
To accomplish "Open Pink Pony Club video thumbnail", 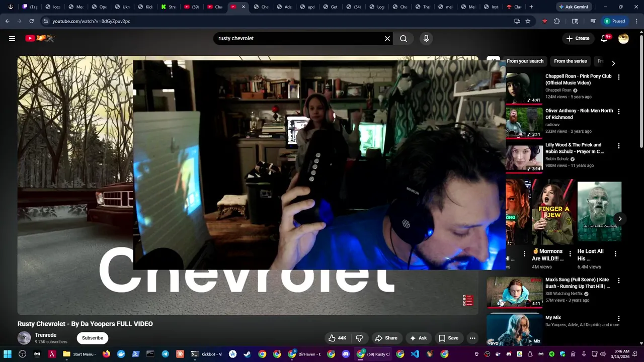I will tap(524, 88).
